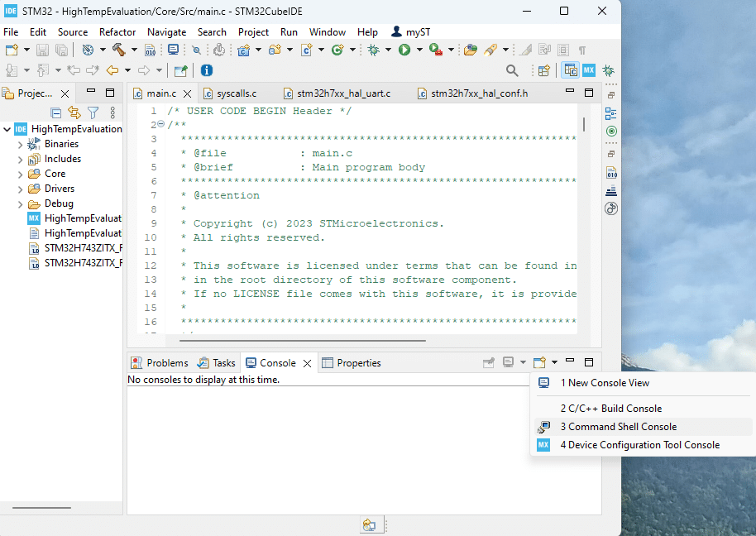Close the Console view tab
756x536 pixels.
click(307, 363)
